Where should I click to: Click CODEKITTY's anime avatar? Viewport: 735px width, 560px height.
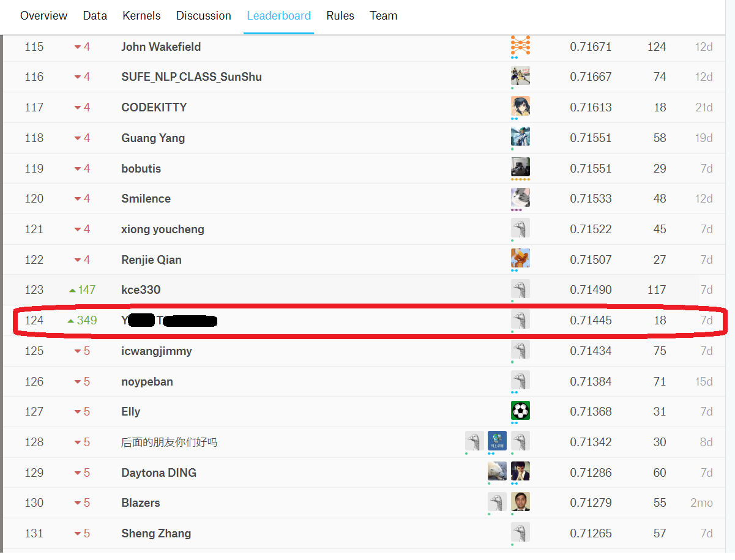[x=520, y=106]
